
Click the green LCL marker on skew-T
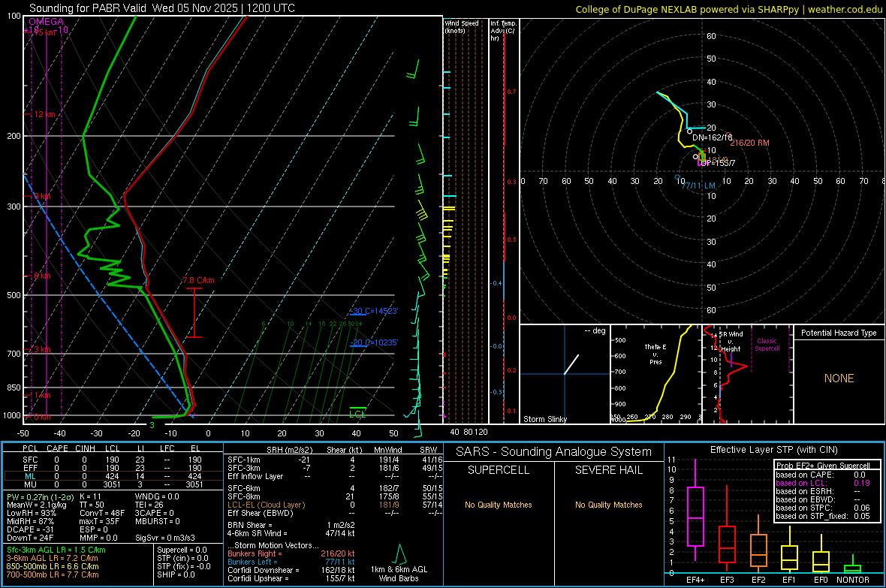[357, 413]
